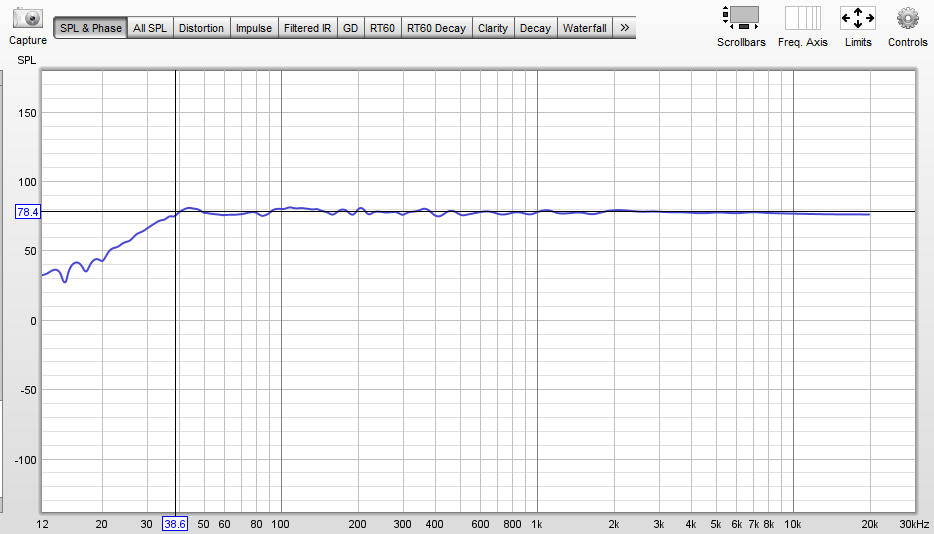Click the Capture camera icon
Image resolution: width=934 pixels, height=534 pixels.
point(27,18)
